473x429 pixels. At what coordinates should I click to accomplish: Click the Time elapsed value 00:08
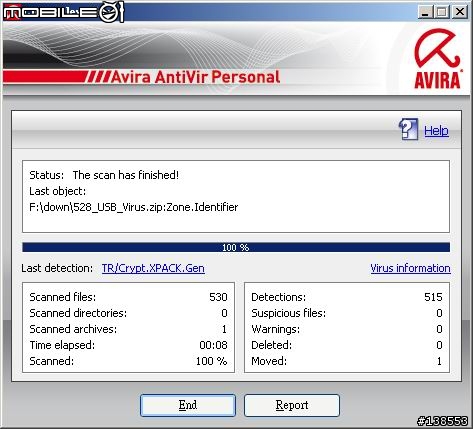click(213, 345)
